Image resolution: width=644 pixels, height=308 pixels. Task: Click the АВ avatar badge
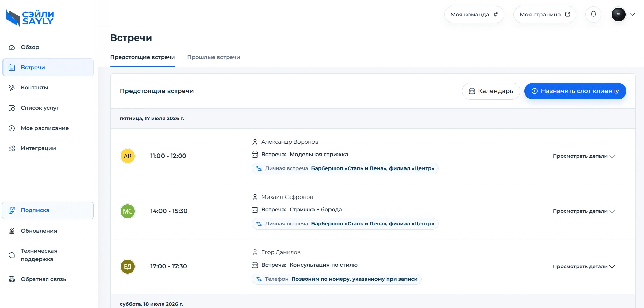pos(128,156)
